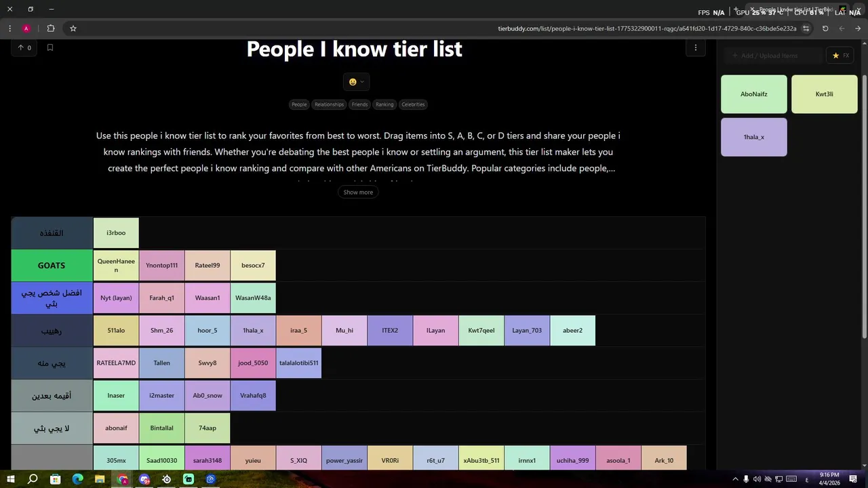
Task: Select the 74aap item
Action: click(x=208, y=428)
